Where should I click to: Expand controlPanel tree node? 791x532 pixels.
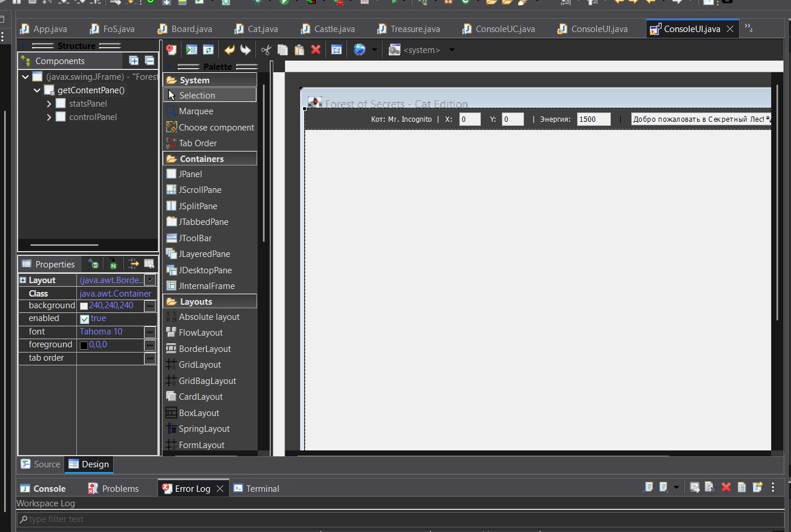(x=49, y=117)
